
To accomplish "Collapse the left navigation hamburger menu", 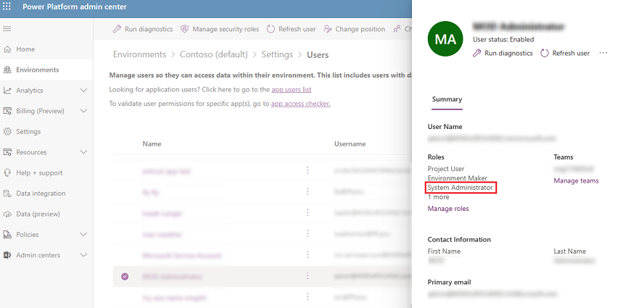I will 8,28.
